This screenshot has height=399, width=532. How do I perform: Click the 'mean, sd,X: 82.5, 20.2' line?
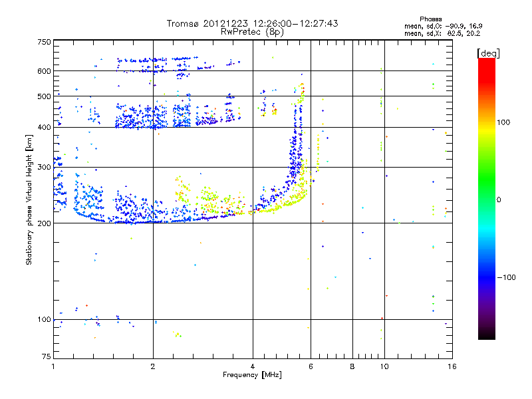(x=442, y=33)
